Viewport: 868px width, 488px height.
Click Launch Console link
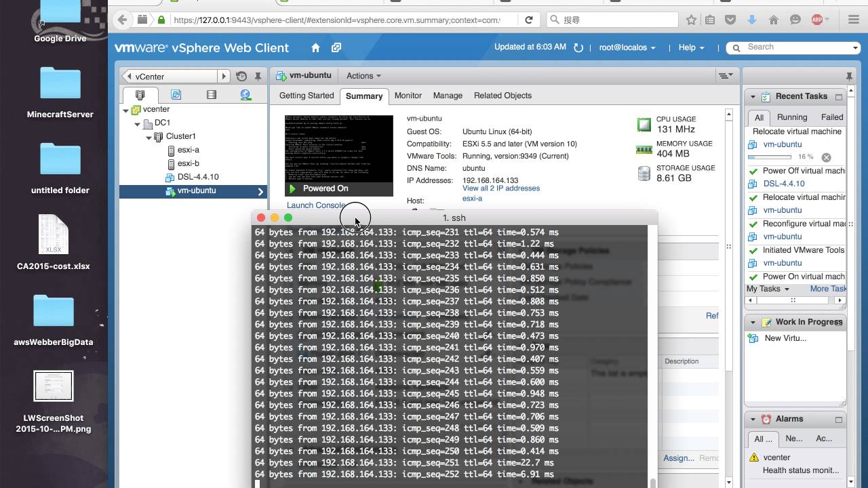point(316,205)
